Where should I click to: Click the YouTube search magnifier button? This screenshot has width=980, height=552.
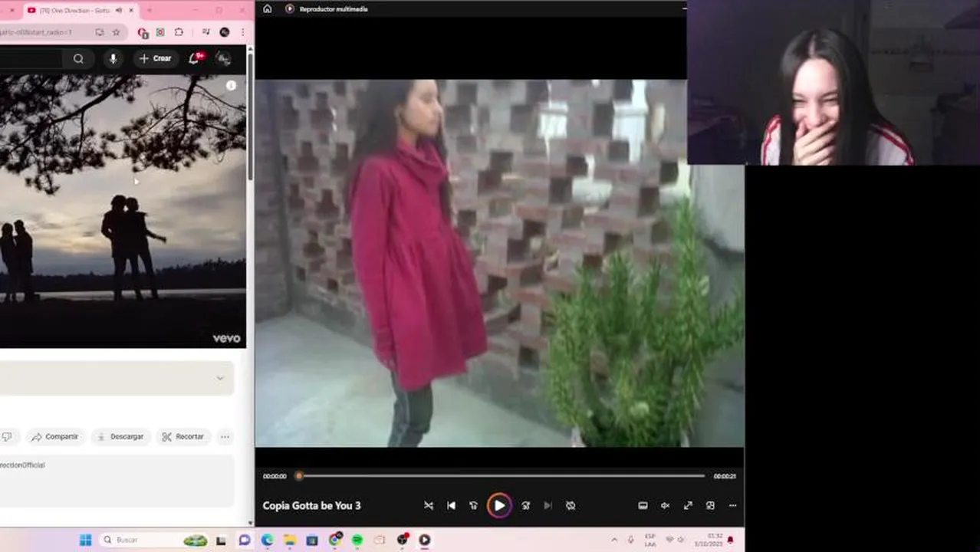point(78,58)
